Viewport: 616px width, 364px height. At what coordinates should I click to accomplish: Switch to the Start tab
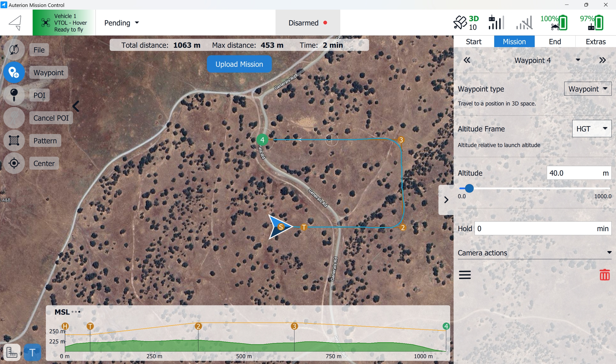coord(473,42)
